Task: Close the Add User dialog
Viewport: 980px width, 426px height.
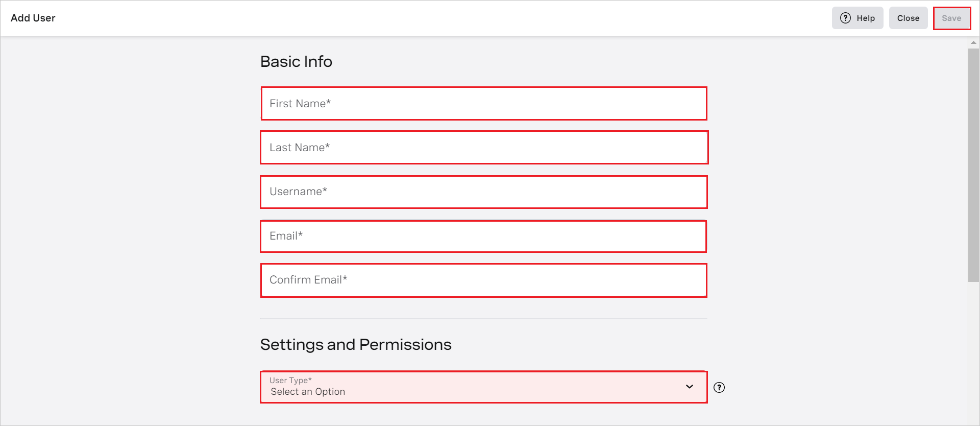Action: point(908,18)
